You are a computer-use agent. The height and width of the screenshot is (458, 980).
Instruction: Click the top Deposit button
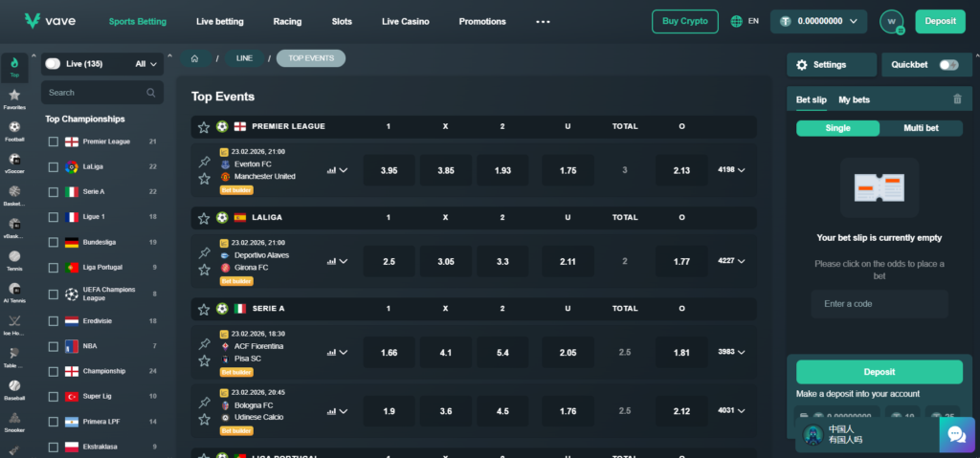tap(940, 21)
